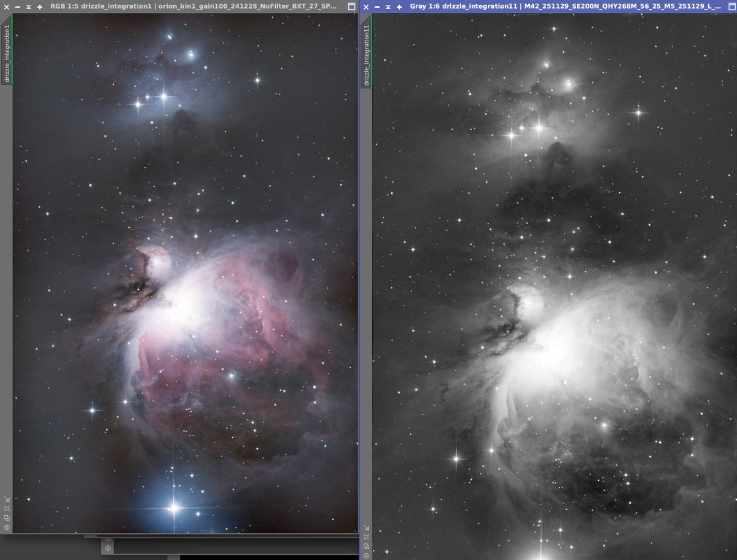This screenshot has width=737, height=560.
Task: Close the Gray drizzle_integration11 image window
Action: click(x=366, y=7)
